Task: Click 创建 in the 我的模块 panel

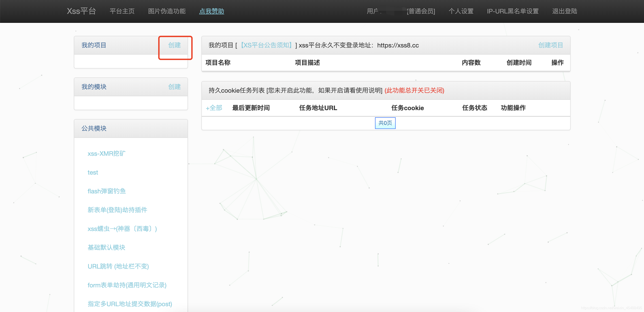Action: point(175,86)
